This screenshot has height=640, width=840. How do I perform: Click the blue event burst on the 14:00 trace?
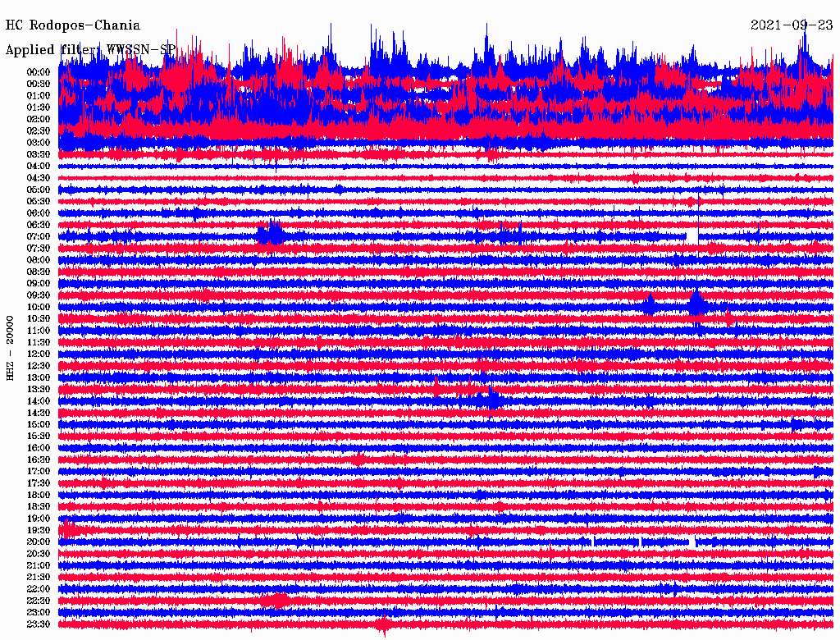click(491, 400)
